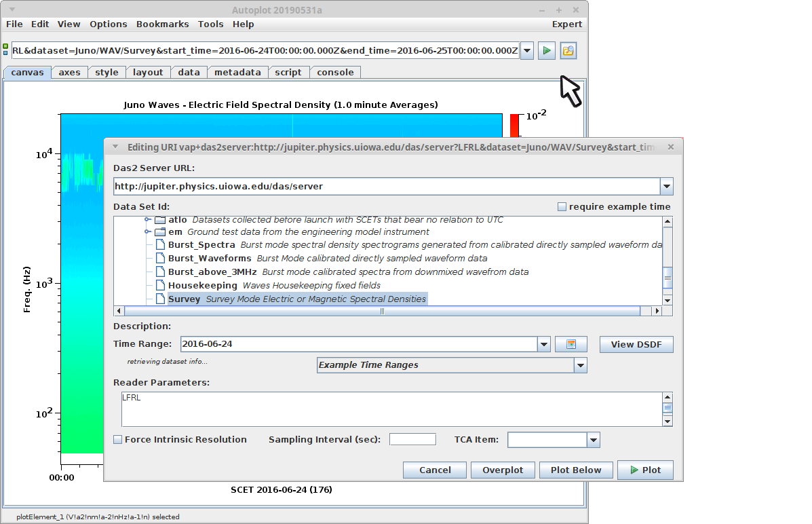Open the Das2 Server URL dropdown
Image resolution: width=812 pixels, height=524 pixels.
tap(666, 187)
